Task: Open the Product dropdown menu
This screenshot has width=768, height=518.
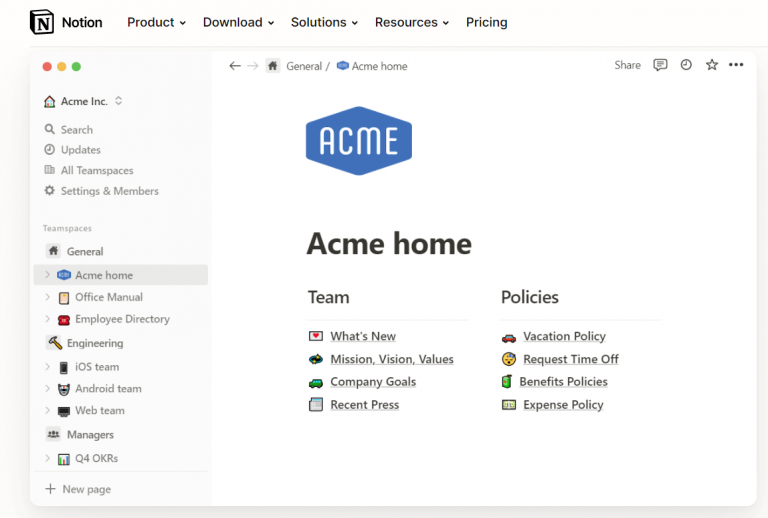Action: click(156, 22)
